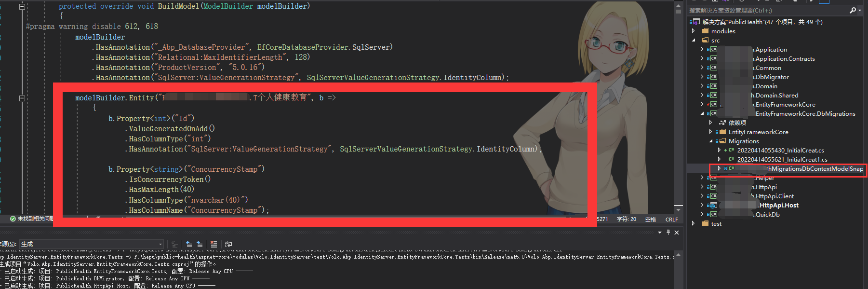The width and height of the screenshot is (868, 289).
Task: Toggle word wrap in the output toolbar
Action: (228, 244)
